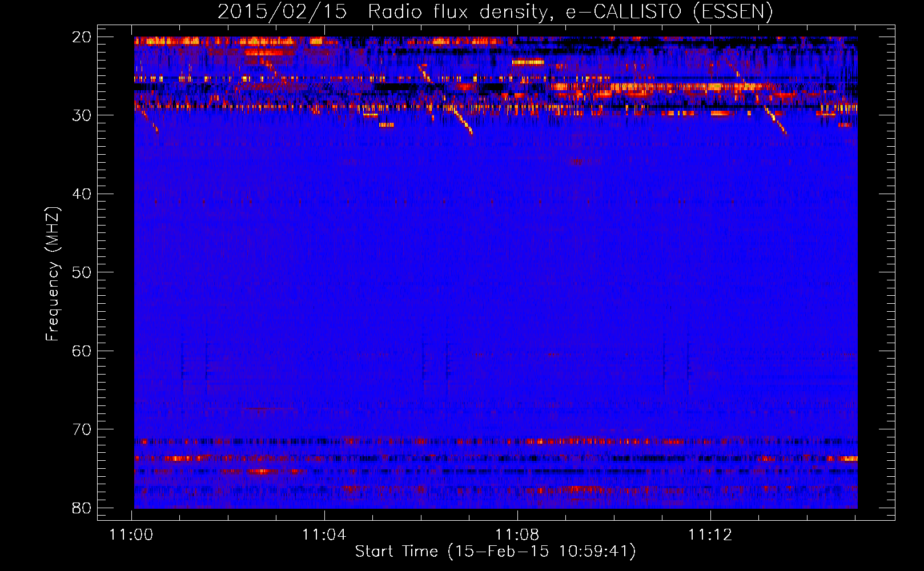The width and height of the screenshot is (924, 571).
Task: Click the 'Start Time (15-Feb-15 10:59:41)' label
Action: point(495,552)
